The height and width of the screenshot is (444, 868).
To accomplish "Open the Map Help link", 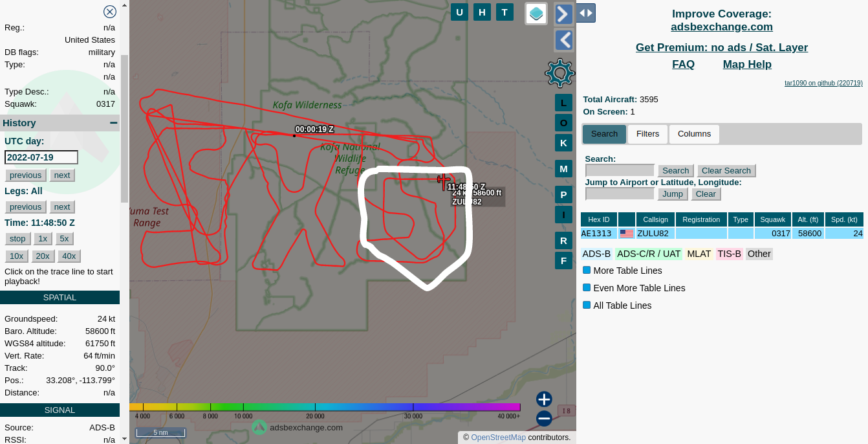I will (747, 65).
